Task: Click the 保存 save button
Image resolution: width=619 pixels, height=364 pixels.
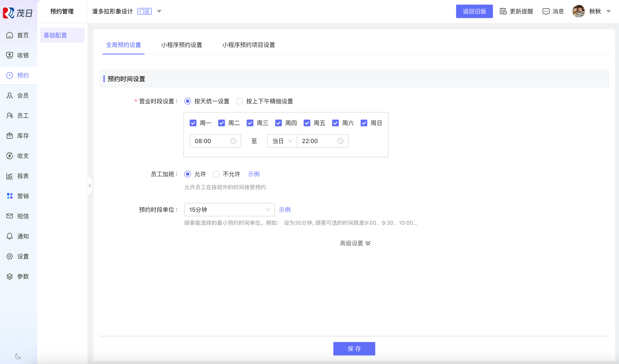Action: click(354, 349)
